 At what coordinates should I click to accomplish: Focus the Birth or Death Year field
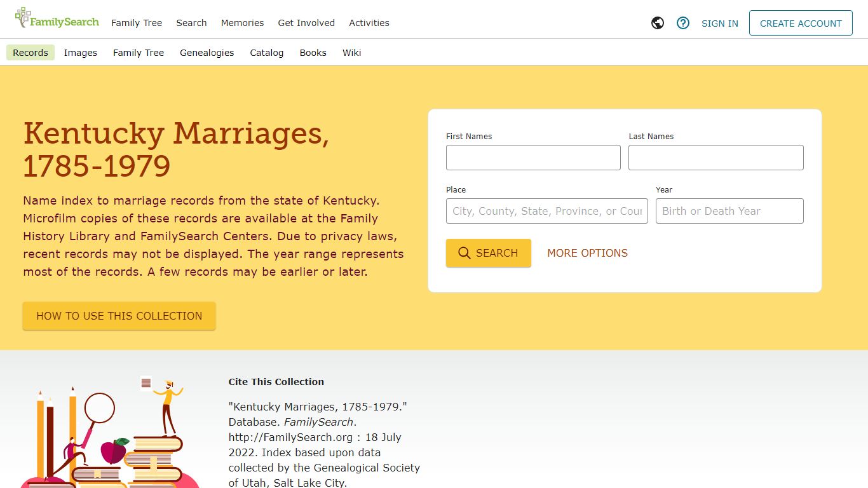click(729, 211)
